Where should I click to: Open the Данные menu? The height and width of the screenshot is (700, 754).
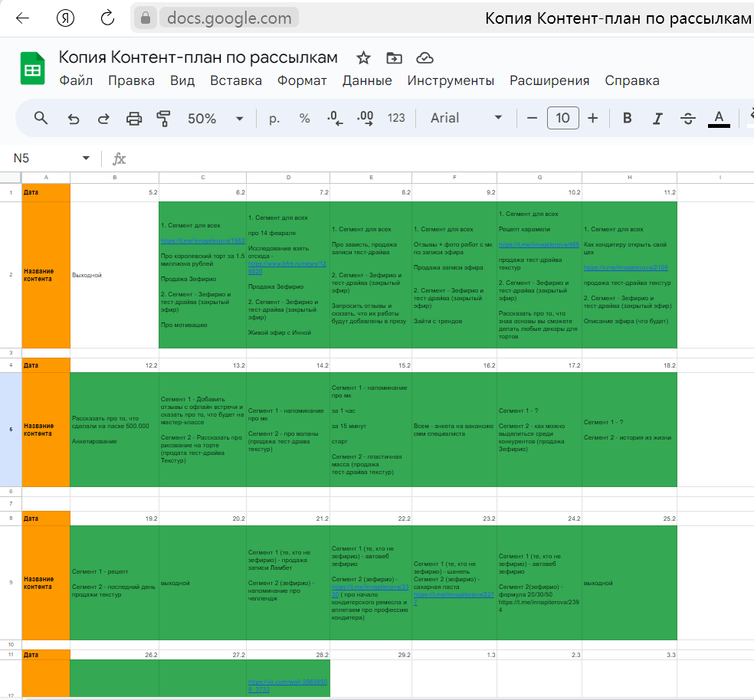point(367,80)
